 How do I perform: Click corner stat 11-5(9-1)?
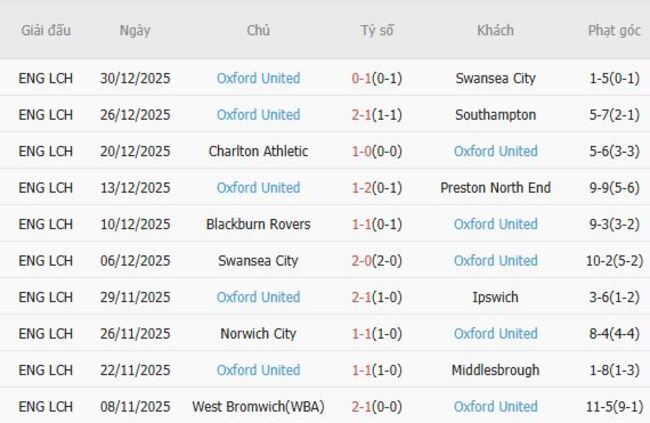[614, 407]
